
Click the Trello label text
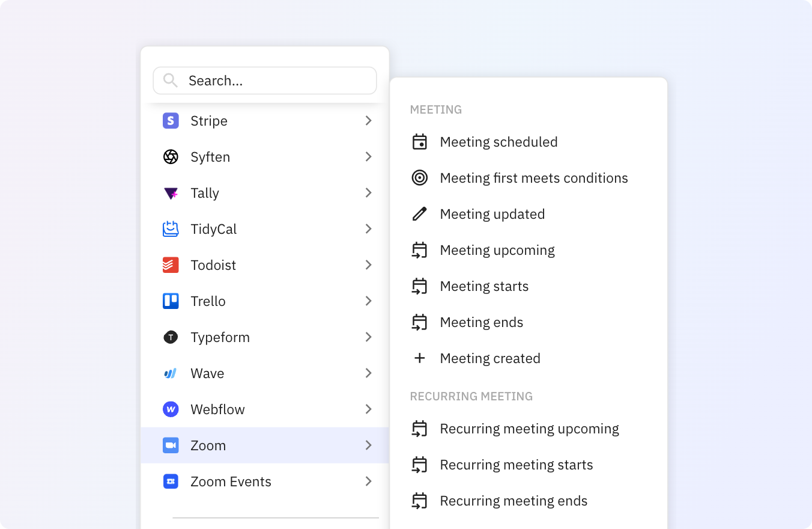coord(208,301)
